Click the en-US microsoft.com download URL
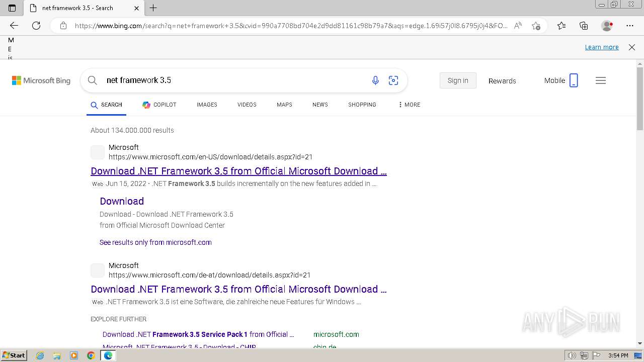Image resolution: width=644 pixels, height=362 pixels. [210, 157]
